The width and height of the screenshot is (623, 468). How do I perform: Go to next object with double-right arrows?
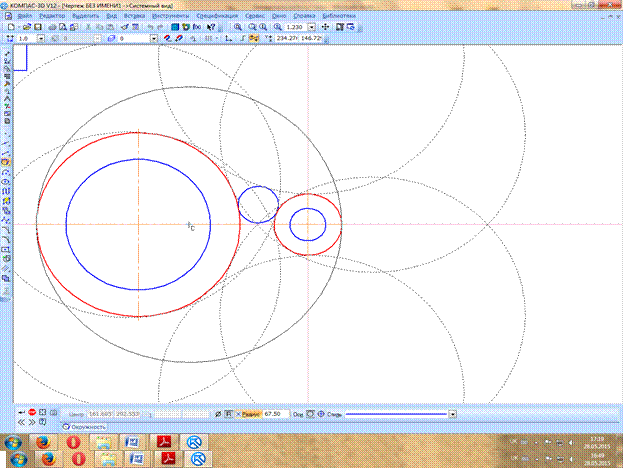pos(32,422)
